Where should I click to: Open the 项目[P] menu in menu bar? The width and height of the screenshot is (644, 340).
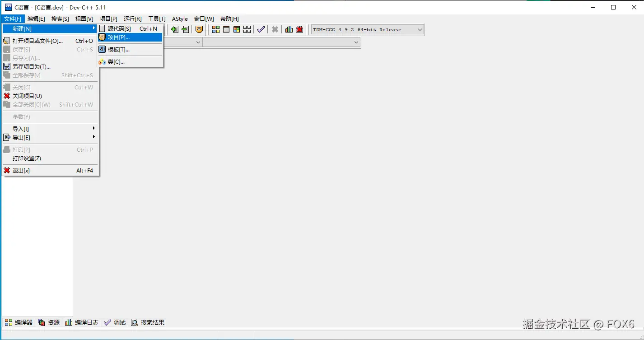pos(108,19)
